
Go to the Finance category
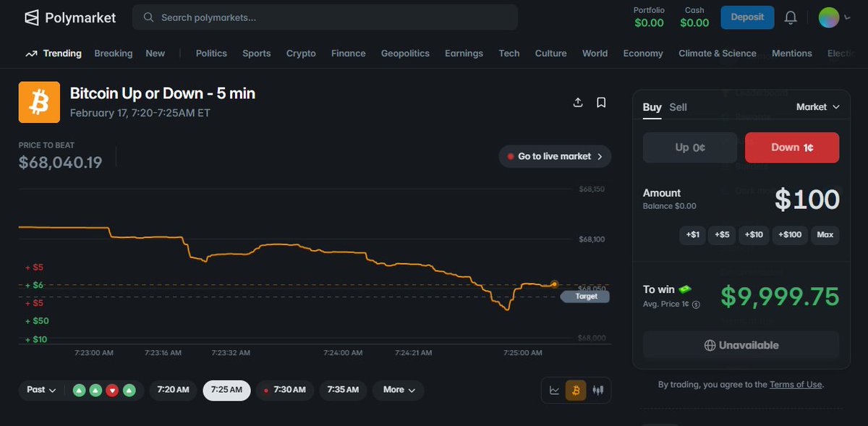(349, 54)
